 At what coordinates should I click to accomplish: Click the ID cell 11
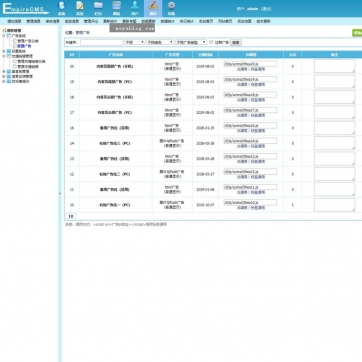coord(72,189)
